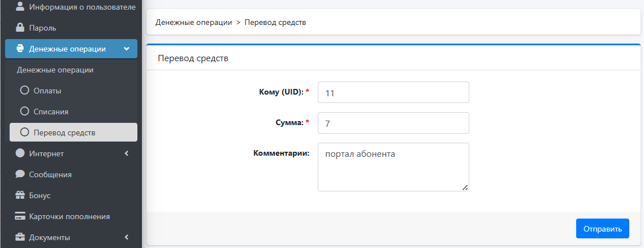Click the speech bubble icon for Сообщения
This screenshot has width=644, height=248.
20,174
